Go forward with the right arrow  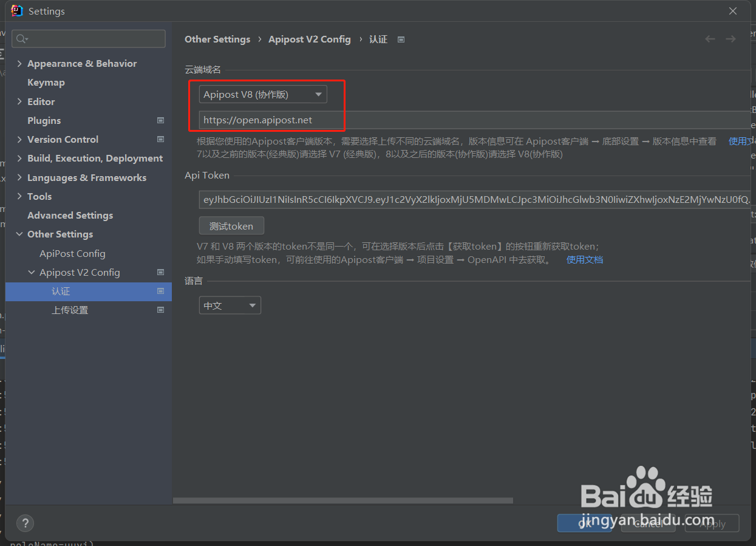(x=730, y=39)
